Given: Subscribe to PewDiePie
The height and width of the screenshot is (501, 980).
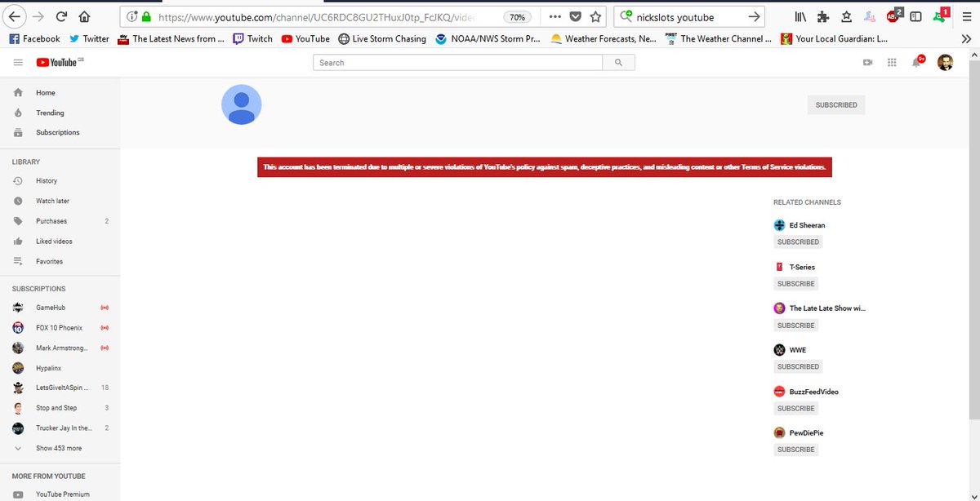Looking at the screenshot, I should pyautogui.click(x=796, y=450).
